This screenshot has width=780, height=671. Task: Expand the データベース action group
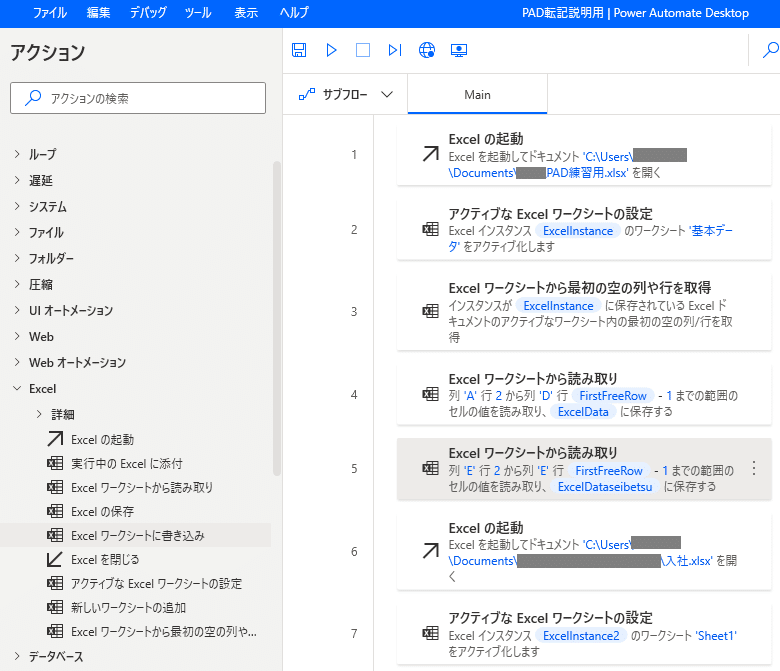(x=17, y=657)
